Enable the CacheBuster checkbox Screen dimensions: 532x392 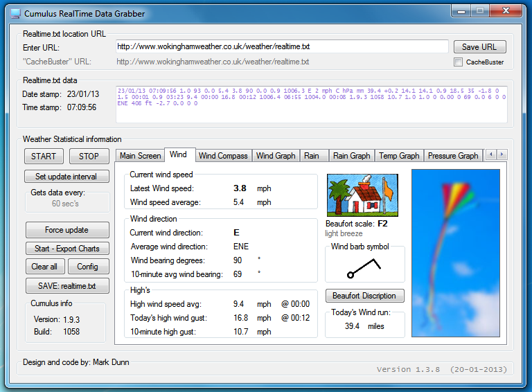[x=458, y=62]
